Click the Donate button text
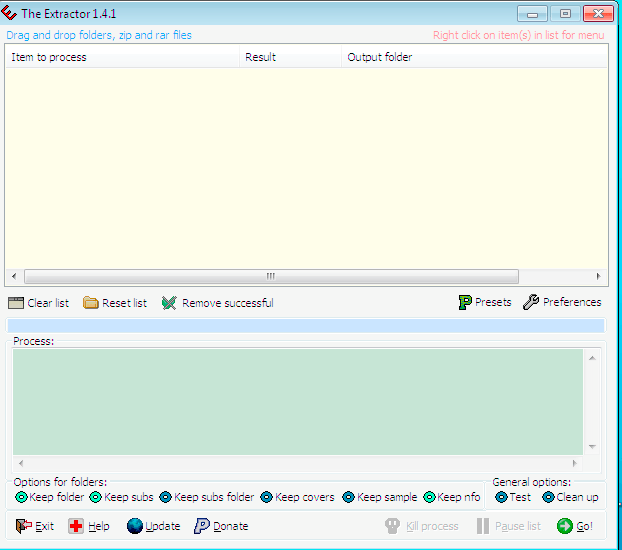This screenshot has height=550, width=622. point(231,526)
